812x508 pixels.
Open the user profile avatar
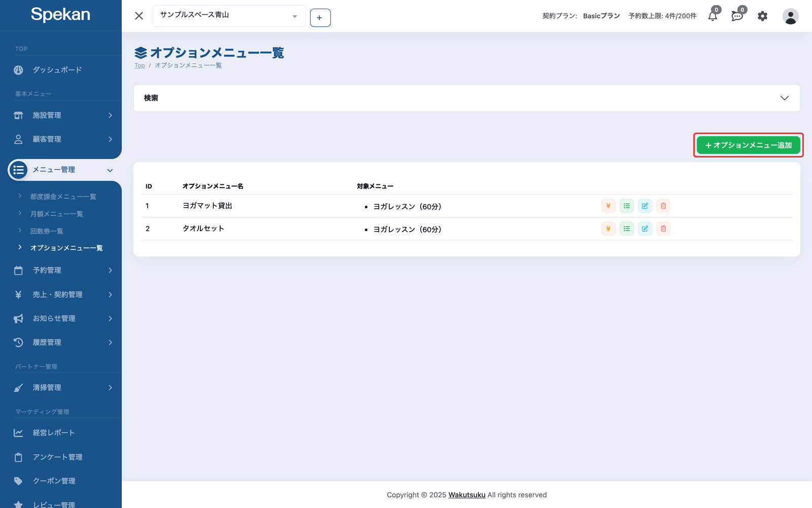[790, 16]
